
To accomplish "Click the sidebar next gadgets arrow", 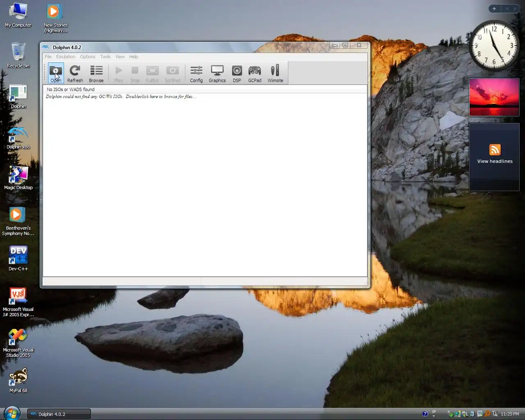I will click(516, 9).
